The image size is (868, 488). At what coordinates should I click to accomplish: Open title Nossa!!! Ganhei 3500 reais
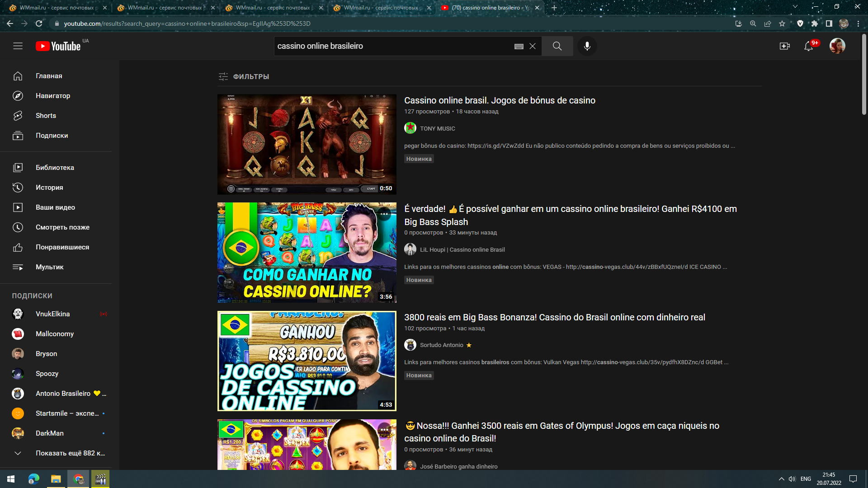(x=561, y=432)
